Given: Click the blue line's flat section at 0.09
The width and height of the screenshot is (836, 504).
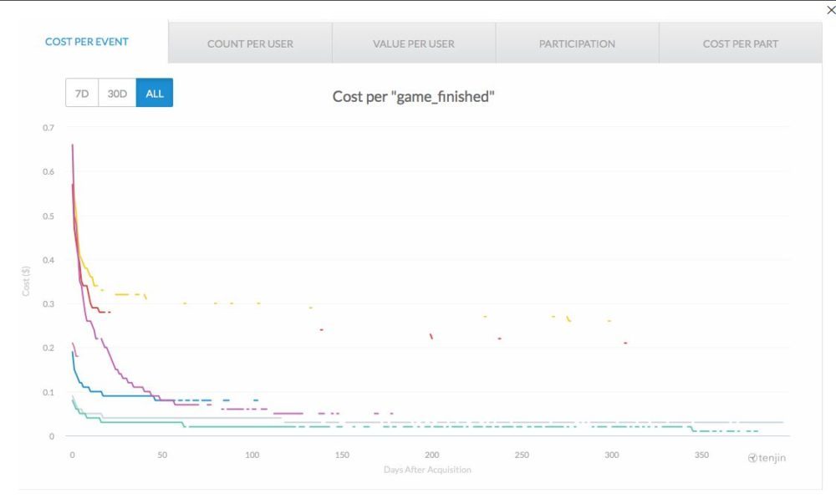Looking at the screenshot, I should point(125,395).
